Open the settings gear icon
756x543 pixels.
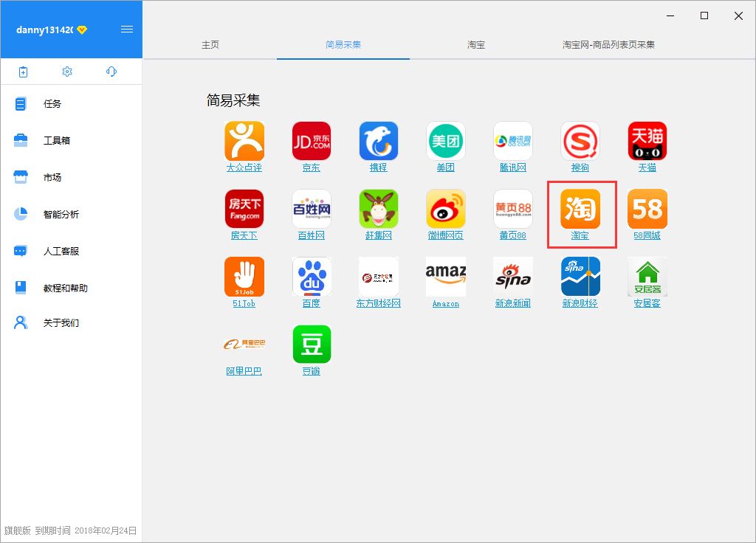67,72
